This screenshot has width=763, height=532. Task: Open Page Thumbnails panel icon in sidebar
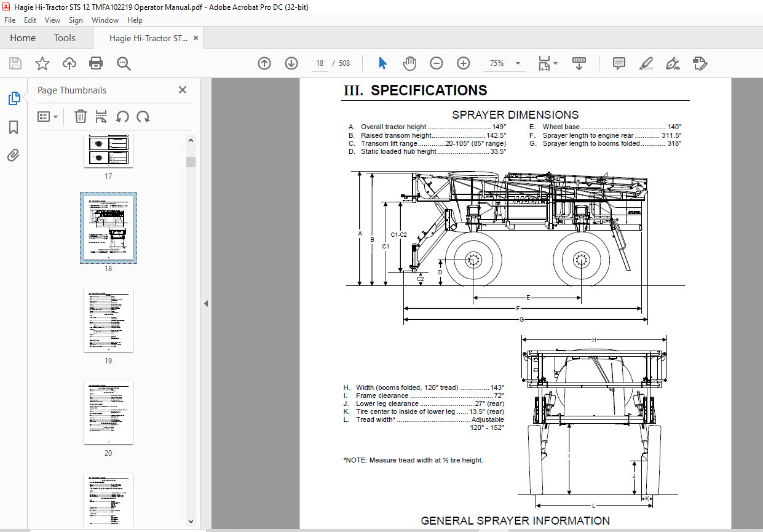14,98
